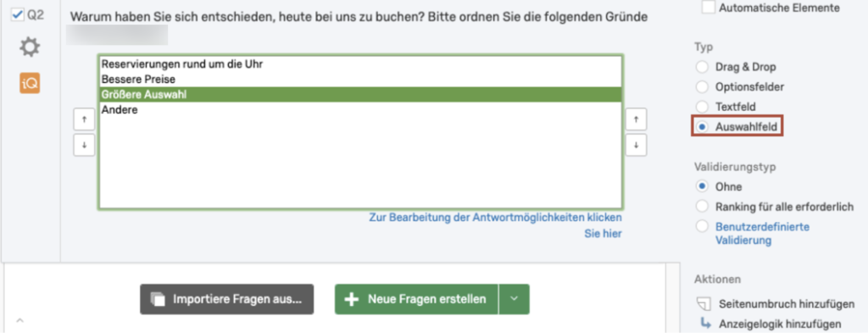Image resolution: width=868 pixels, height=333 pixels.
Task: Select 'Ranking für alle erforderlich' radio
Action: click(x=702, y=207)
